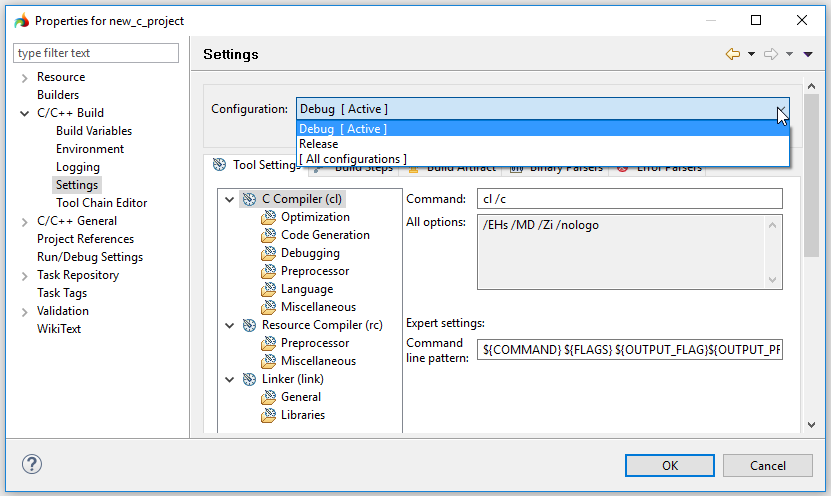Click the Resource Compiler (rc) tool icon
Viewport: 831px width, 496px height.
tap(249, 325)
